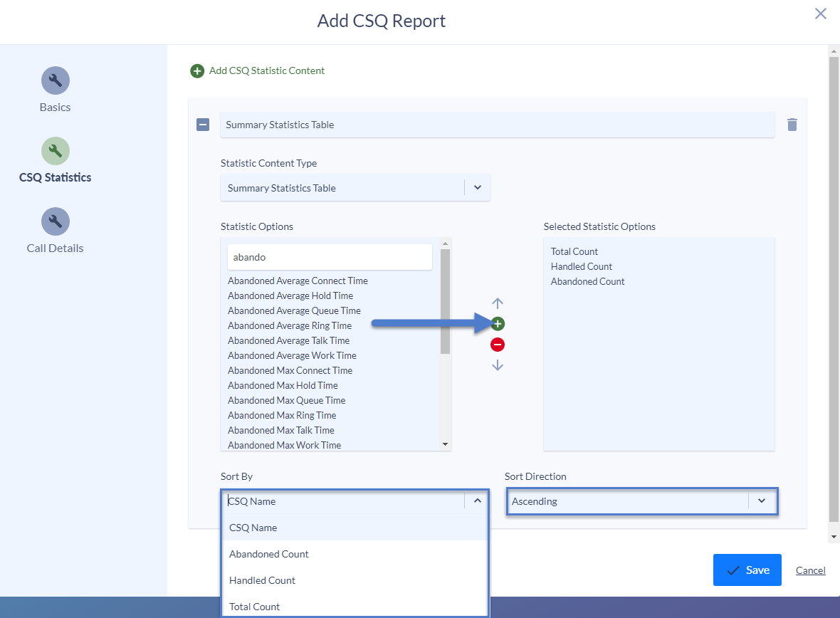Choose CSQ Name in the Sort By list
This screenshot has height=618, width=840.
355,528
